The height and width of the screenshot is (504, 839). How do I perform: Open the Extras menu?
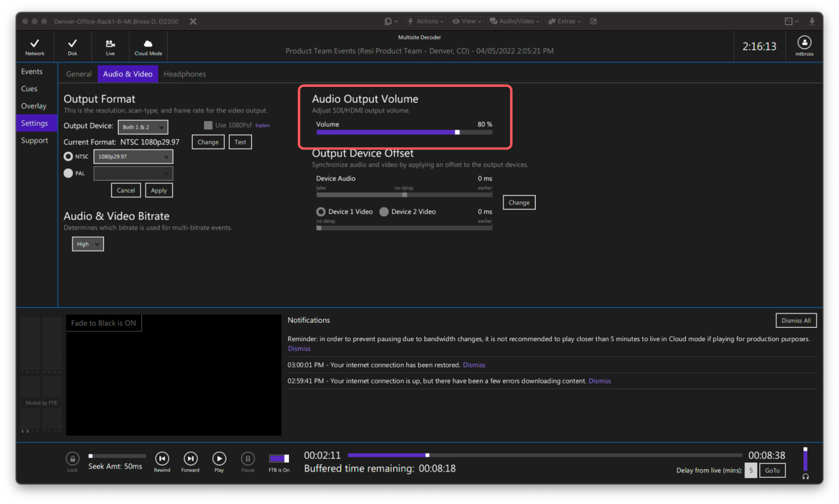coord(565,21)
